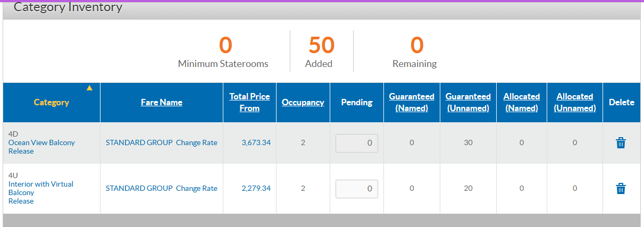Click Release under 4U category

[x=21, y=201]
